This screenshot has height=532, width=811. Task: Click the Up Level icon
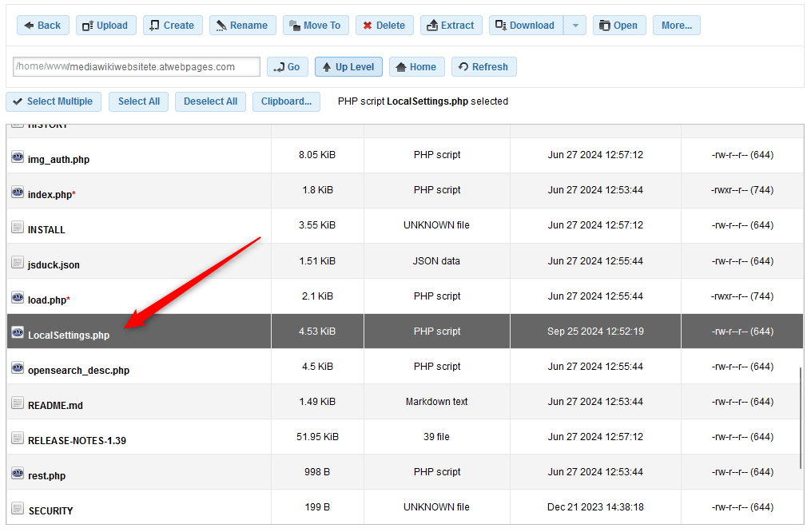tap(328, 66)
